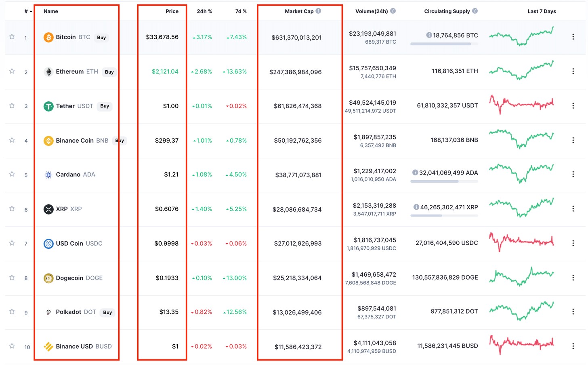The height and width of the screenshot is (366, 588).
Task: Sort by the 24h % column header
Action: [x=204, y=11]
